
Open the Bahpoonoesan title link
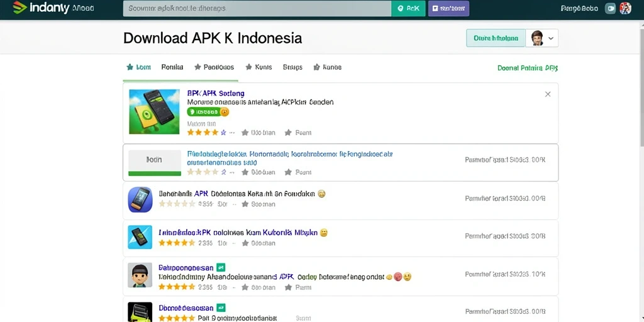pos(186,267)
